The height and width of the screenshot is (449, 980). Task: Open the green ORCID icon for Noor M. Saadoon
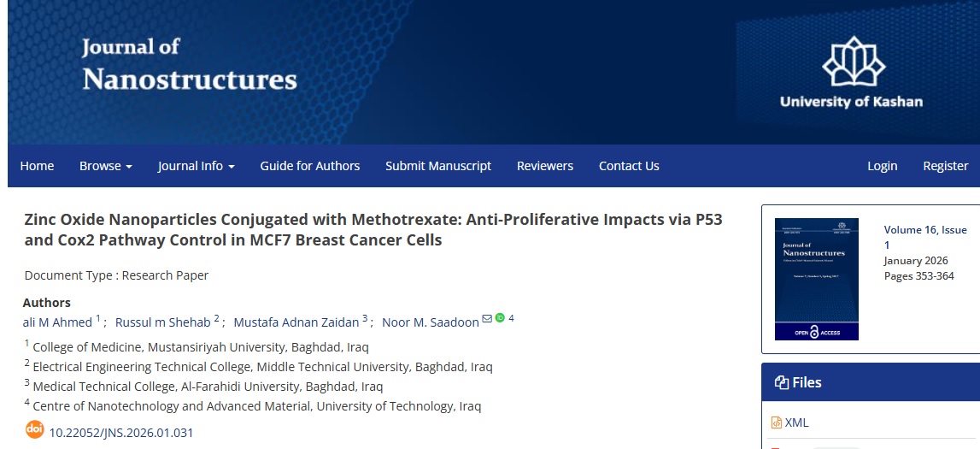(500, 318)
